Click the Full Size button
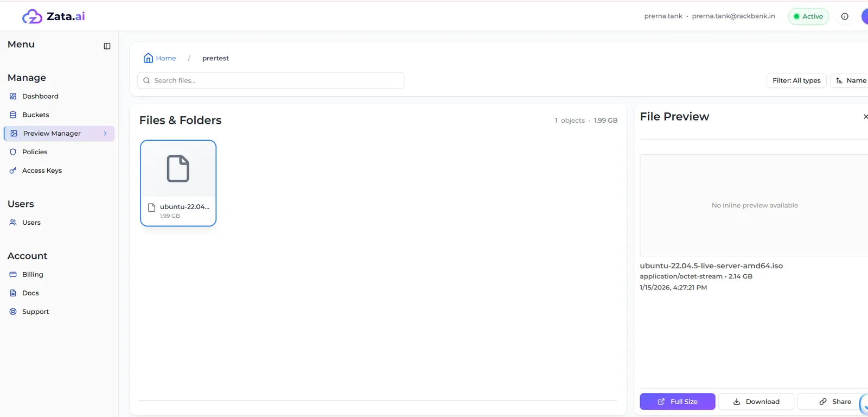868x417 pixels. point(678,402)
